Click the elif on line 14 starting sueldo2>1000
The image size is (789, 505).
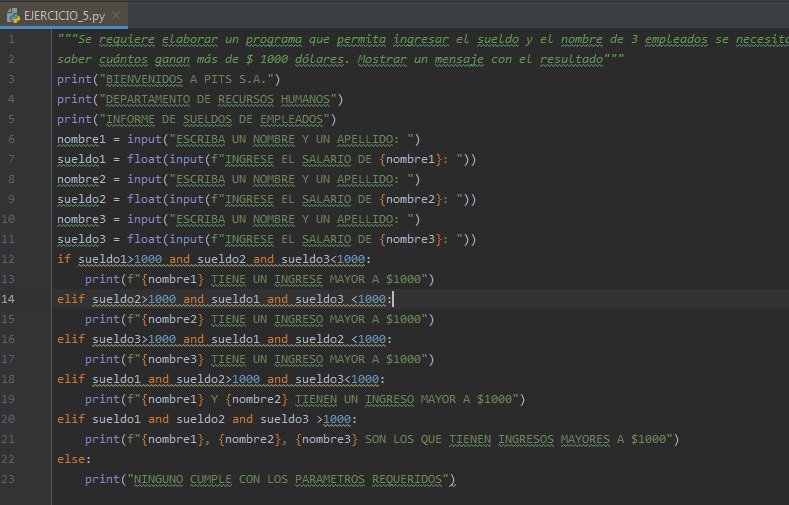pos(224,299)
